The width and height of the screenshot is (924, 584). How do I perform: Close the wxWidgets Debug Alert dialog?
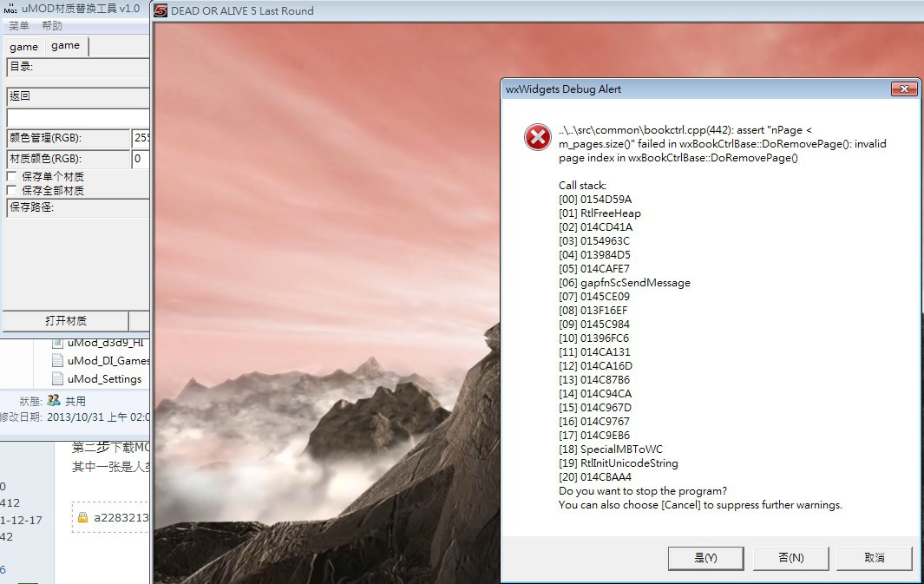pos(904,89)
